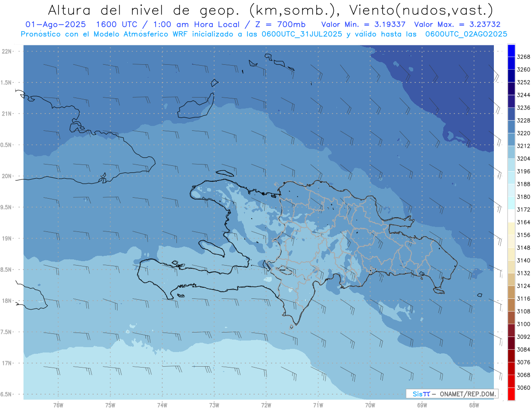Click the "68W" longitude label

[474, 405]
